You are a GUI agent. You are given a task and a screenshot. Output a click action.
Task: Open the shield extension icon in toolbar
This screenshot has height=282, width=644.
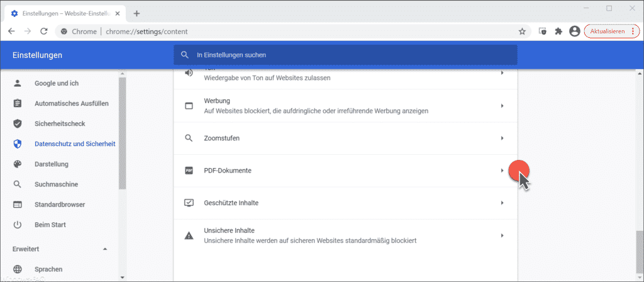[542, 31]
